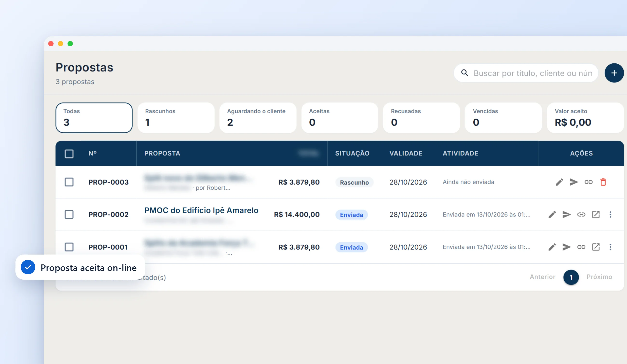Click the Valor aceito summary card
This screenshot has width=627, height=364.
click(x=585, y=118)
